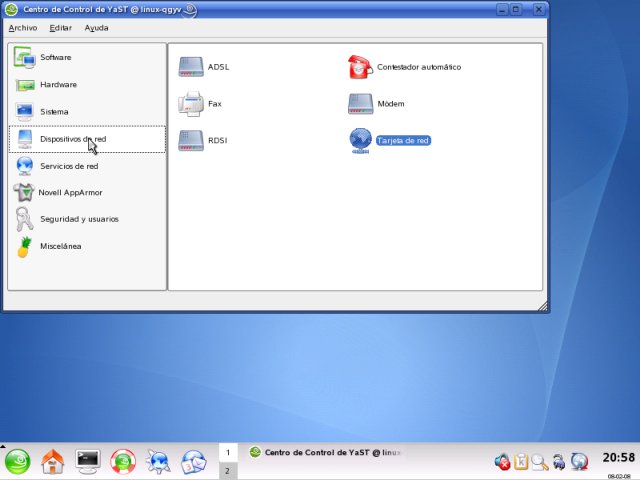The width and height of the screenshot is (640, 480).
Task: Launch Konqueror web browser from the panel
Action: pyautogui.click(x=158, y=462)
